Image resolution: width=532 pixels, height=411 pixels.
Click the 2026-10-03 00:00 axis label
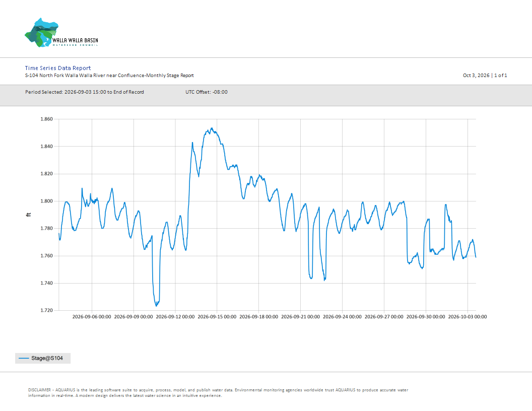click(467, 317)
